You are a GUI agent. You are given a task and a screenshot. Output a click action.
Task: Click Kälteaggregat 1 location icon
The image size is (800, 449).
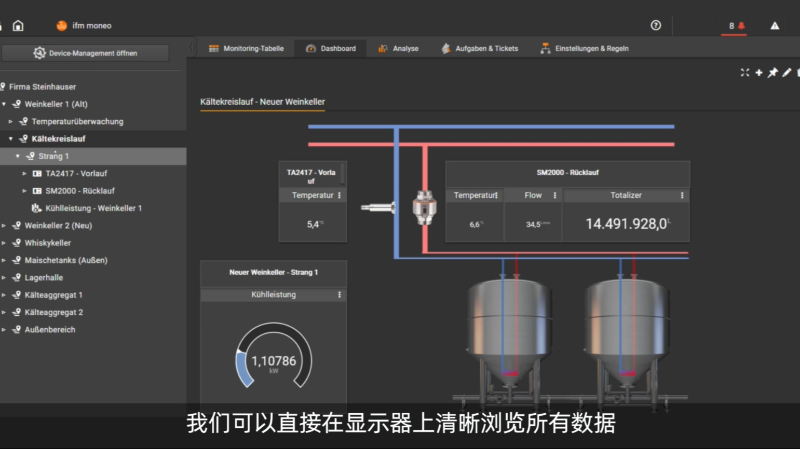click(16, 295)
